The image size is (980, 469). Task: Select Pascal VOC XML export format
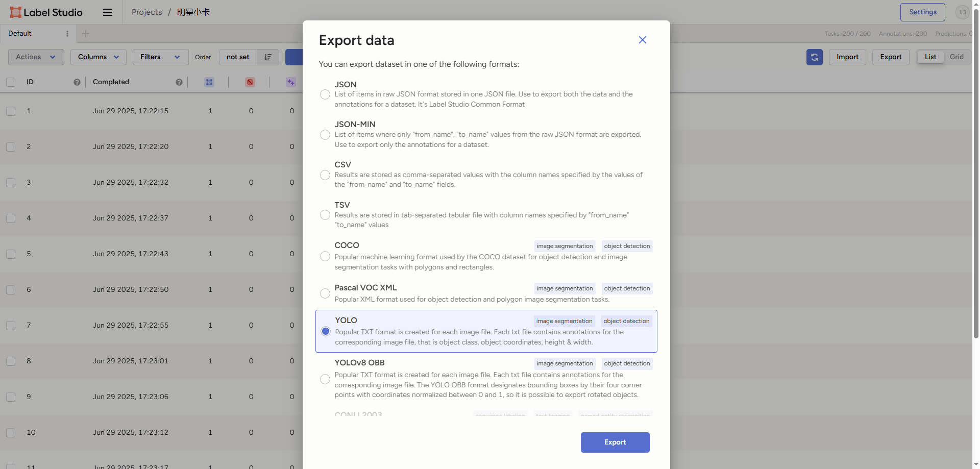pos(325,293)
